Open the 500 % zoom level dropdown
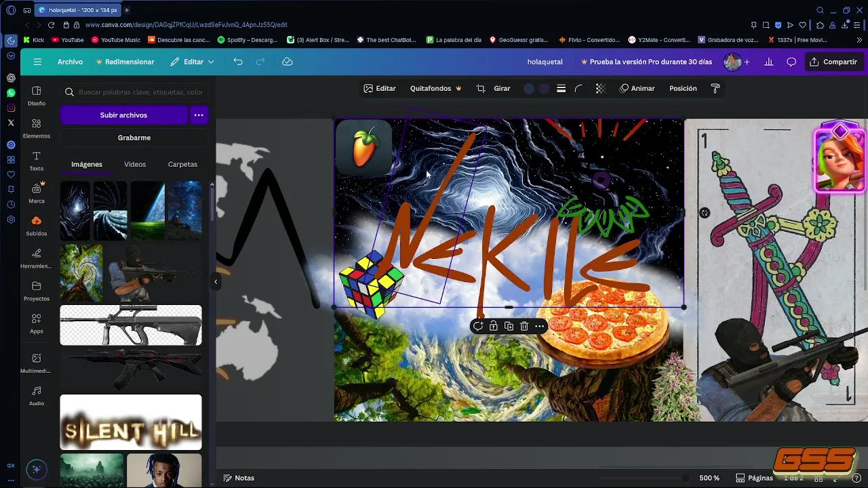Viewport: 868px width, 488px height. 709,478
